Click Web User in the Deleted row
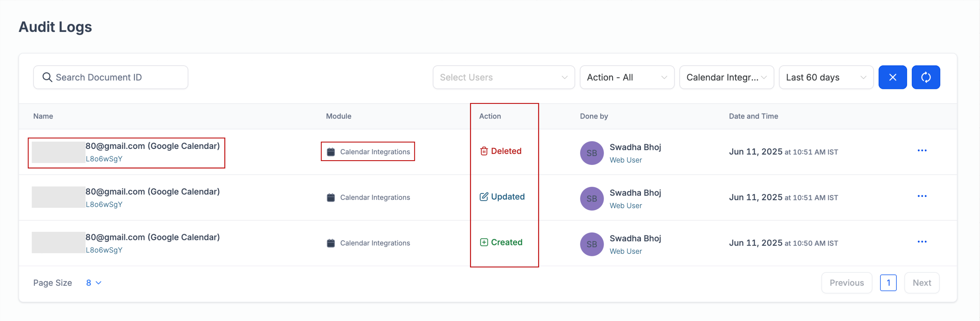Viewport: 980px width, 321px height. (626, 160)
